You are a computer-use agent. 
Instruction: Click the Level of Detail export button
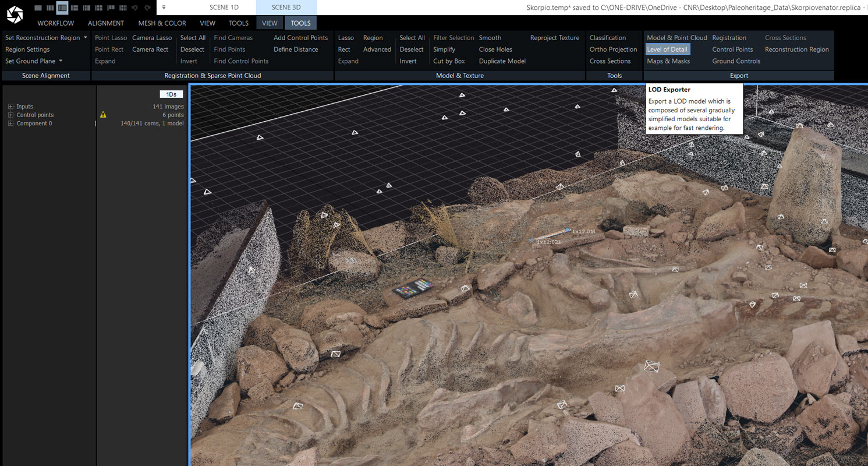click(667, 50)
